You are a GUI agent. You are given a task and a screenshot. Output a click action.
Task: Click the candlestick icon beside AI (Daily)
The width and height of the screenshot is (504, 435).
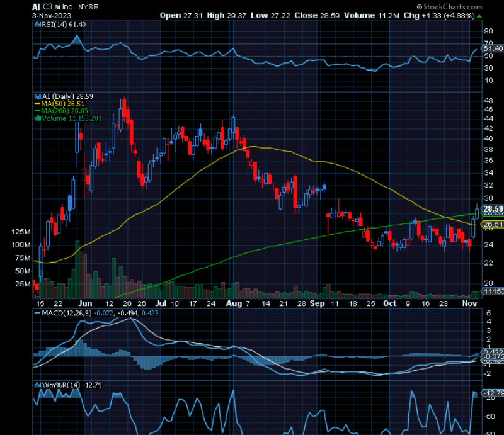click(39, 96)
